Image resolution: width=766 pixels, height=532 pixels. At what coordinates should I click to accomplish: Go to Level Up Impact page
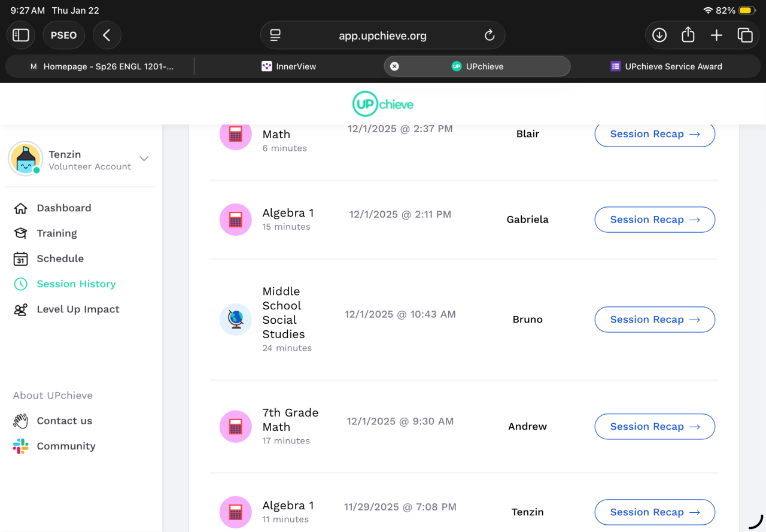[x=78, y=309]
